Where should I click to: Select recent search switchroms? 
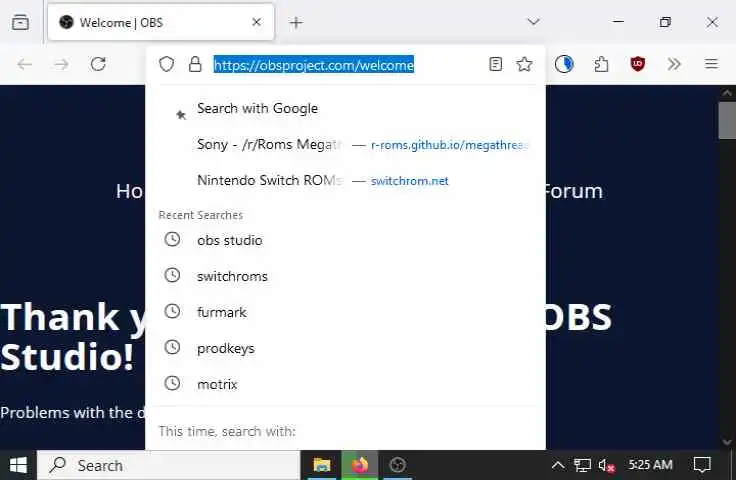click(x=345, y=276)
